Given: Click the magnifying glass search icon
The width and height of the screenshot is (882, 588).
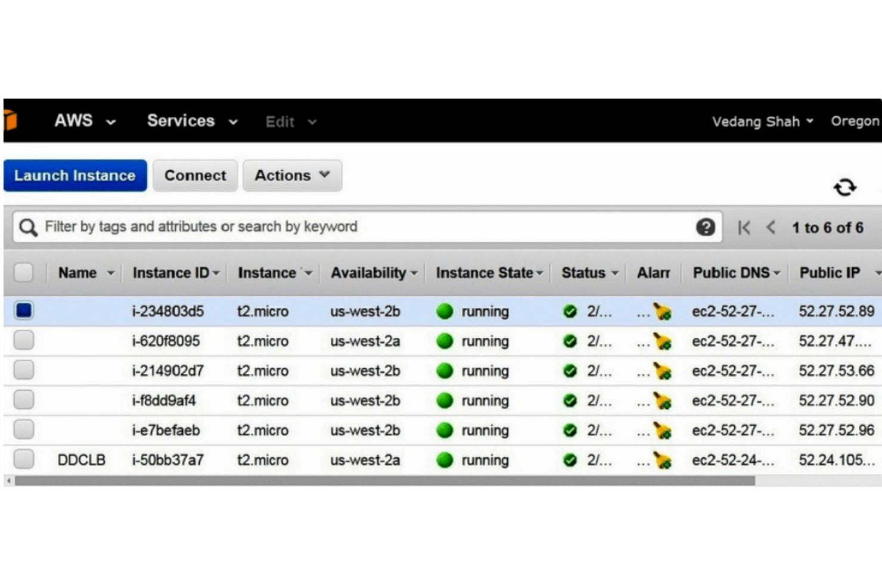Looking at the screenshot, I should [x=27, y=226].
